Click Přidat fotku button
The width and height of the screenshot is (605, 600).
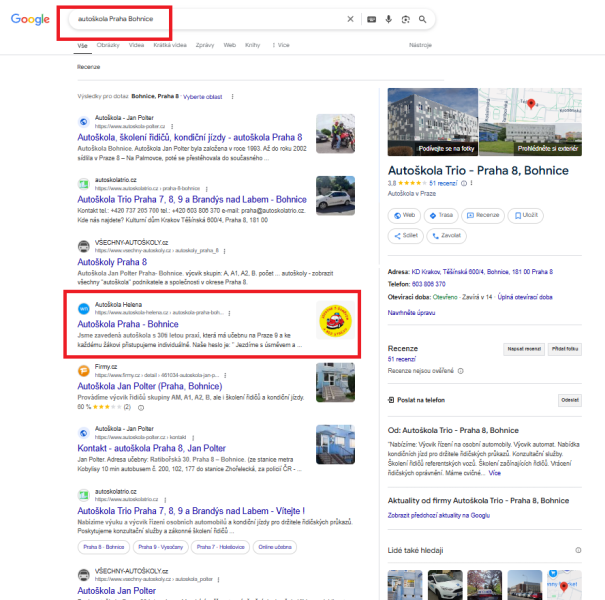[x=565, y=349]
